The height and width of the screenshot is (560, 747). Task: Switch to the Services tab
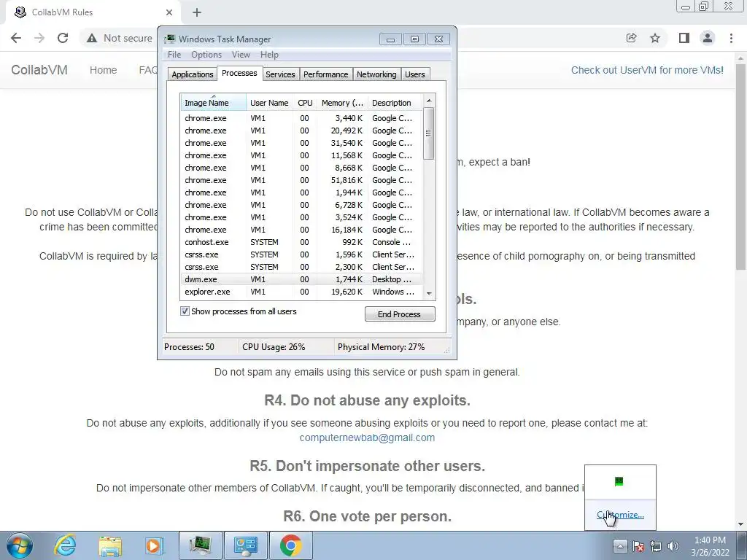[x=280, y=74]
